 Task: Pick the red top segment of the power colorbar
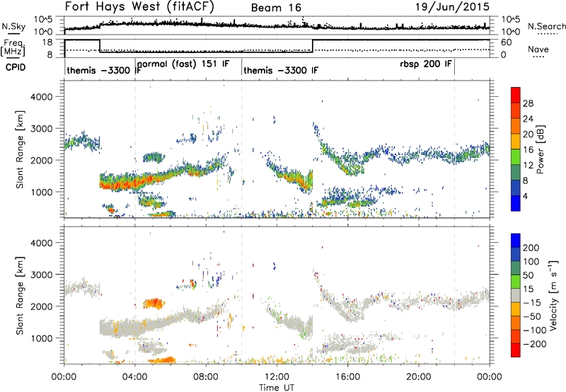pos(516,96)
